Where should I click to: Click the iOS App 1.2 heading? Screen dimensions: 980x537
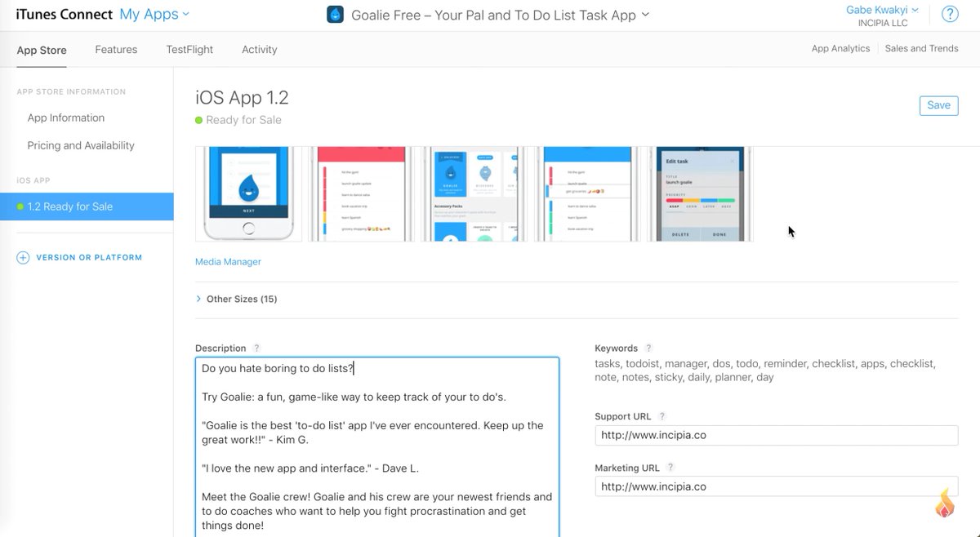pos(242,98)
